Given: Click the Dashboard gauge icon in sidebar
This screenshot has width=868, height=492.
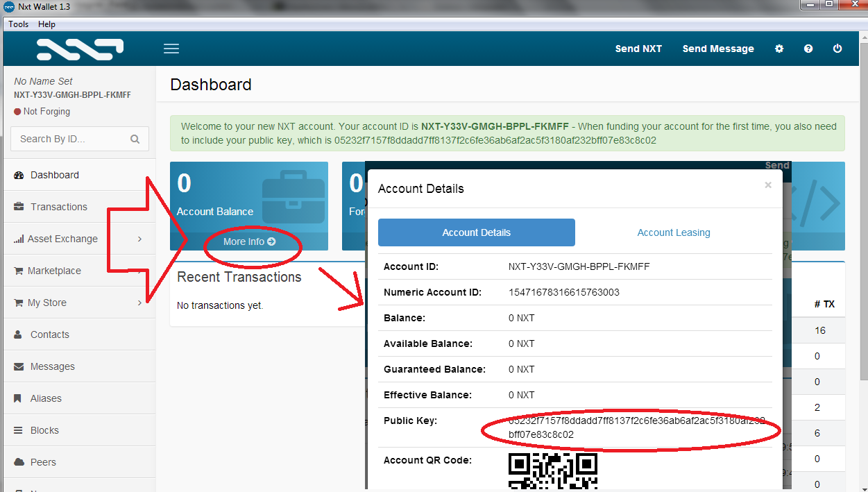Looking at the screenshot, I should click(x=19, y=175).
